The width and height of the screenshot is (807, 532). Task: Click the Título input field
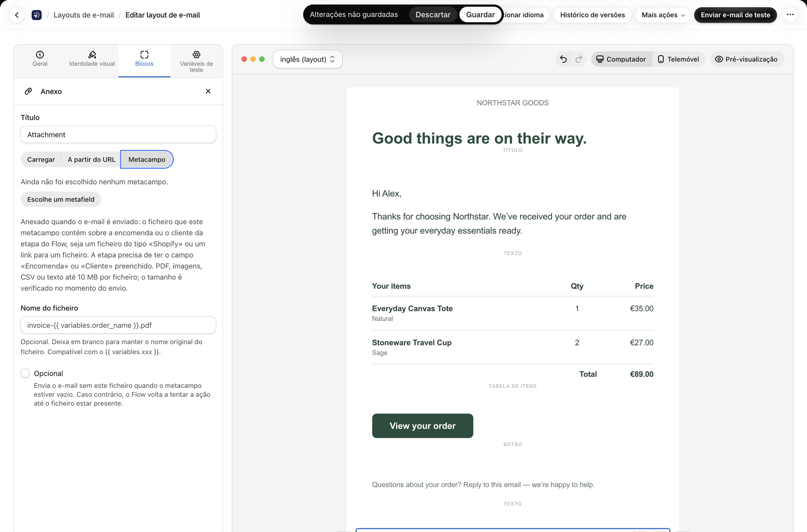(118, 134)
